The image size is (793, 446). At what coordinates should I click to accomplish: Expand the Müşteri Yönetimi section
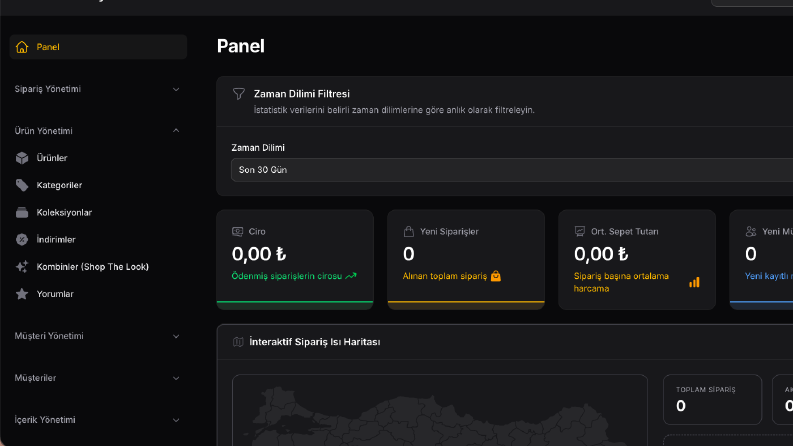(98, 336)
